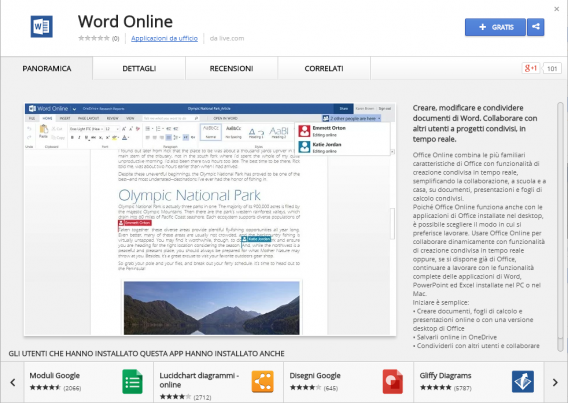568x403 pixels.
Task: Click the 'da live.com' publisher text
Action: [x=227, y=38]
